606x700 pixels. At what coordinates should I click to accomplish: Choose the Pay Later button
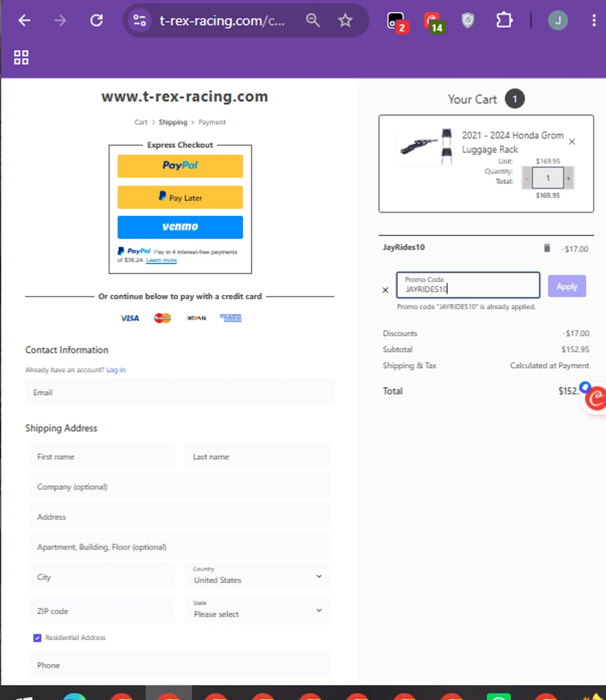(x=180, y=197)
